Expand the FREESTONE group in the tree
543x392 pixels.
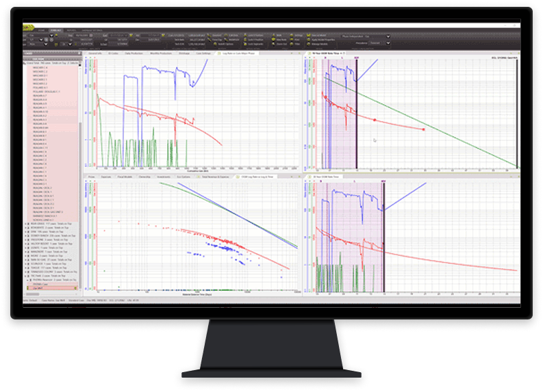(x=25, y=238)
